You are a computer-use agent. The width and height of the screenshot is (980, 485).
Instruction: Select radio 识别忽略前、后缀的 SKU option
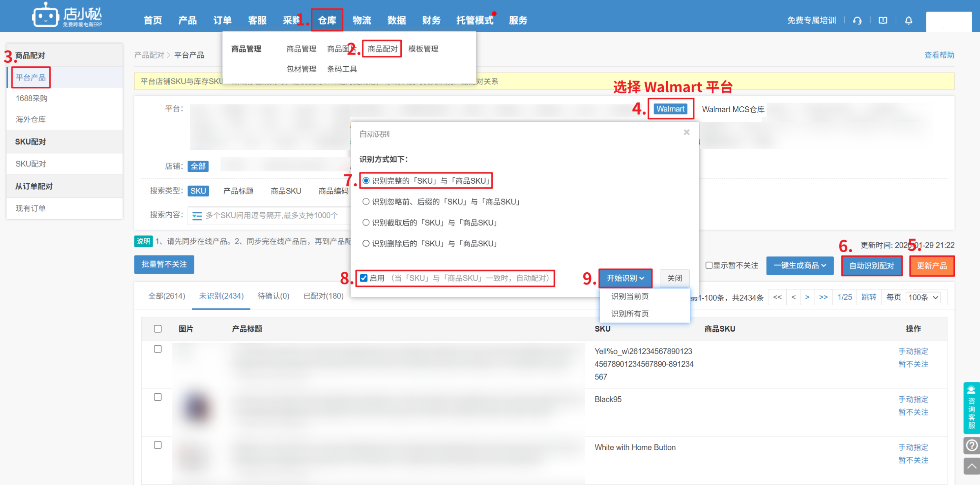[366, 202]
